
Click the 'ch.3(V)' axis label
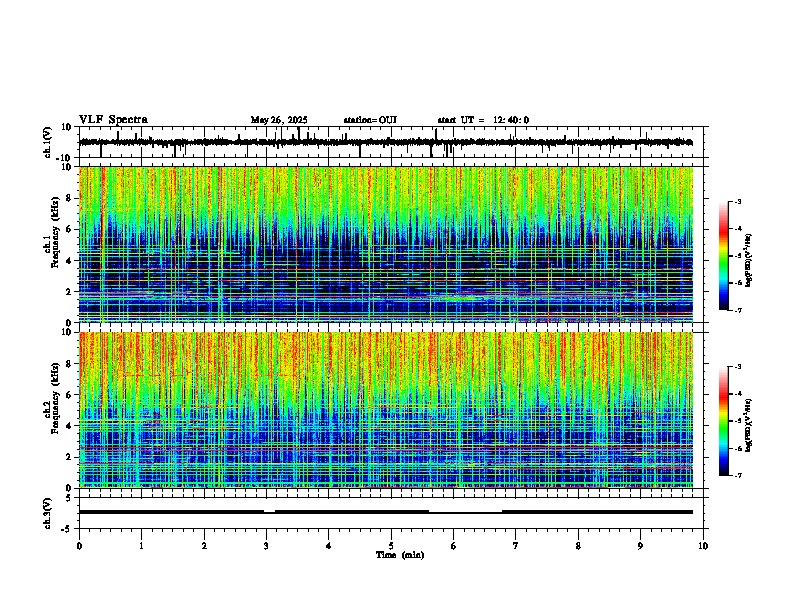pos(48,513)
